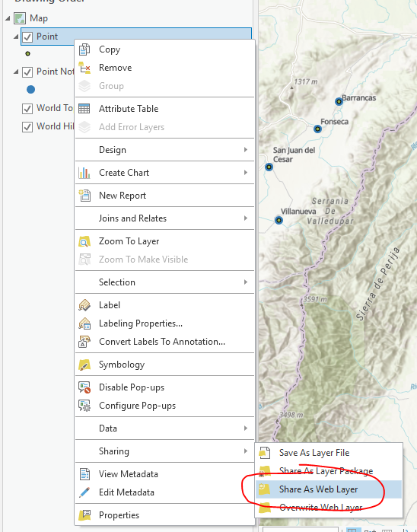This screenshot has width=417, height=532.
Task: Toggle the World Topographic layer checkbox
Action: [x=27, y=109]
